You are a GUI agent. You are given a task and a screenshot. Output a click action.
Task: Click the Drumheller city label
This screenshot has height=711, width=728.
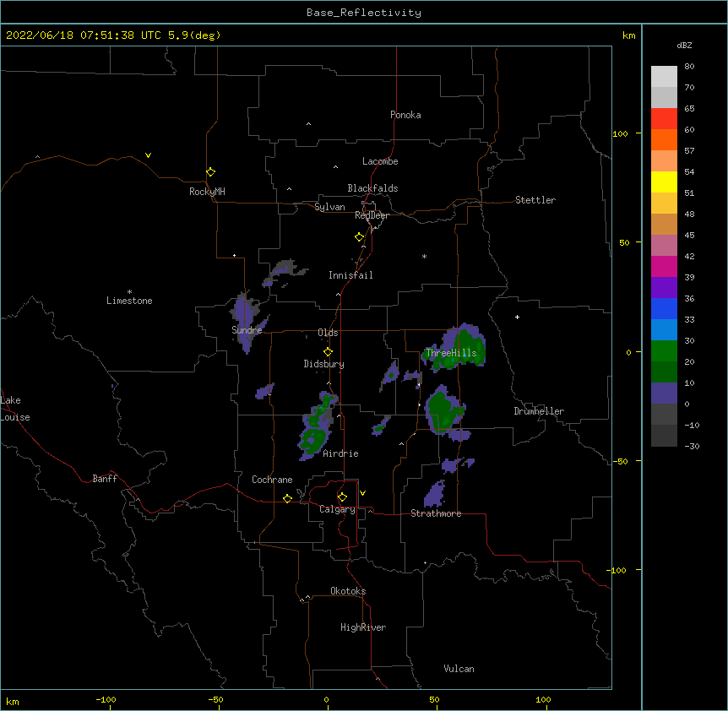click(539, 411)
